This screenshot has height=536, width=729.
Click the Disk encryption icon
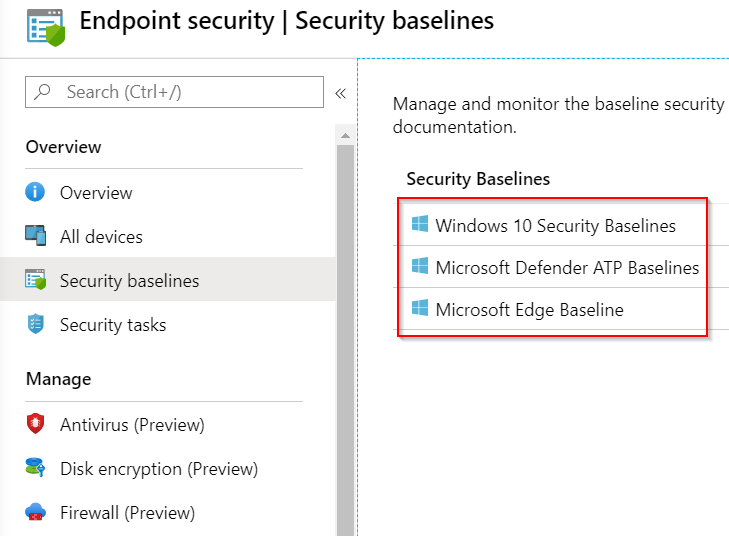(35, 467)
